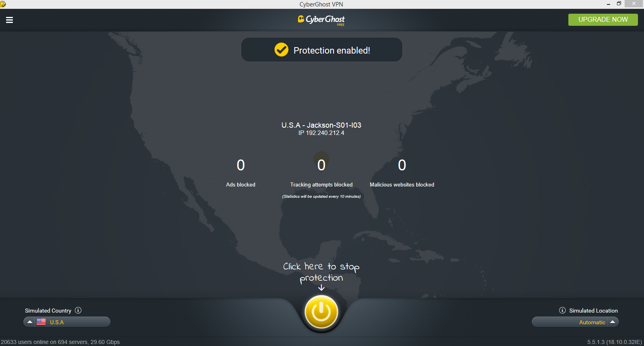Click the Ads blocked label
This screenshot has width=644, height=346.
click(241, 184)
